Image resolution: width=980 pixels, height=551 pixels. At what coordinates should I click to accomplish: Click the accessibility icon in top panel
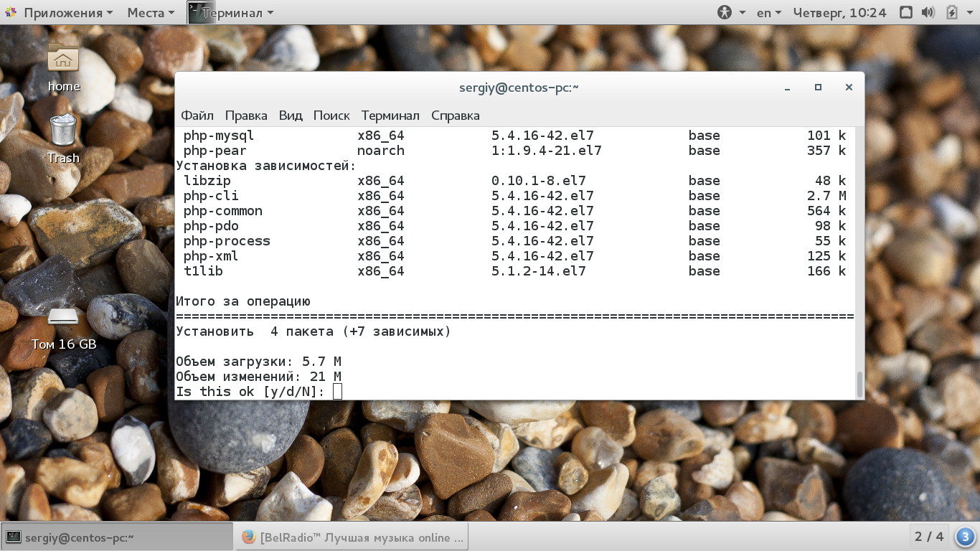724,12
